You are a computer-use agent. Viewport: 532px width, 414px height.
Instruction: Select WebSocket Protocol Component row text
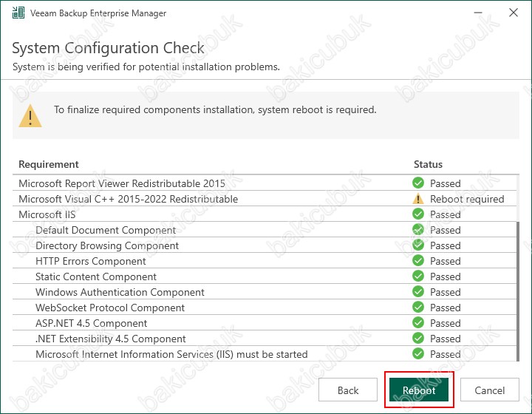[110, 308]
